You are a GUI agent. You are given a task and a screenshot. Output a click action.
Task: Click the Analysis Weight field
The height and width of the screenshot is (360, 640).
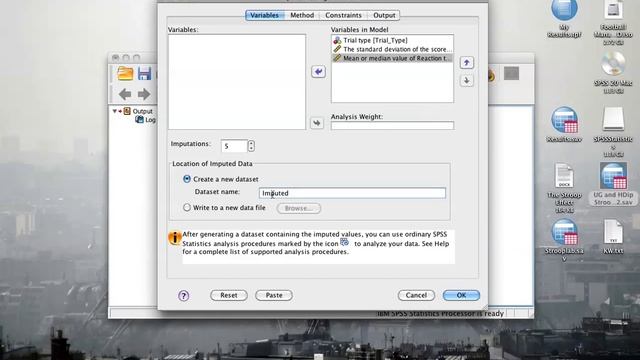(x=392, y=125)
